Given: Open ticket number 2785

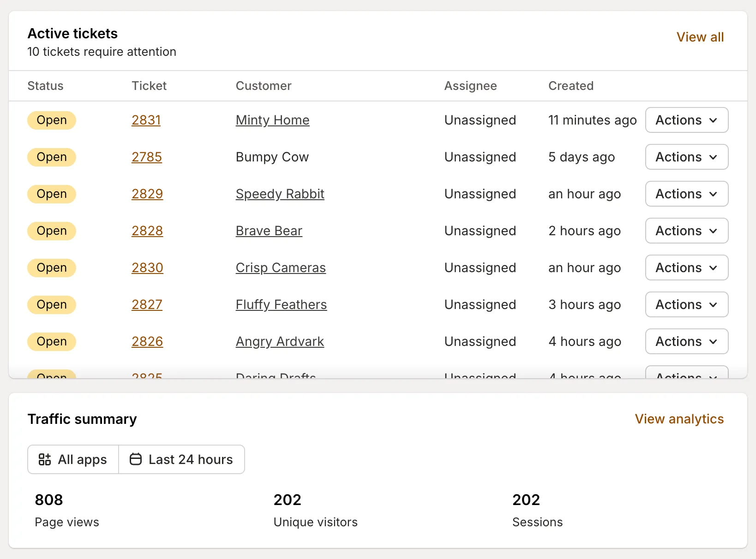Looking at the screenshot, I should [146, 157].
